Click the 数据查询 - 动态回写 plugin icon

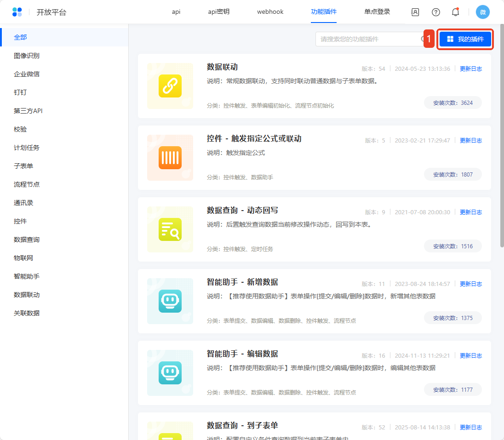(170, 229)
